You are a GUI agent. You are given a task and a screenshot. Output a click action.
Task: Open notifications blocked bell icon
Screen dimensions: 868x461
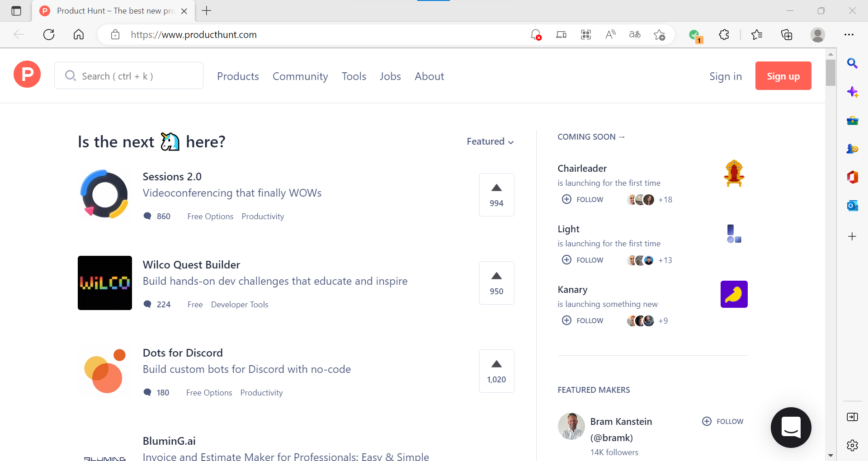pos(536,34)
